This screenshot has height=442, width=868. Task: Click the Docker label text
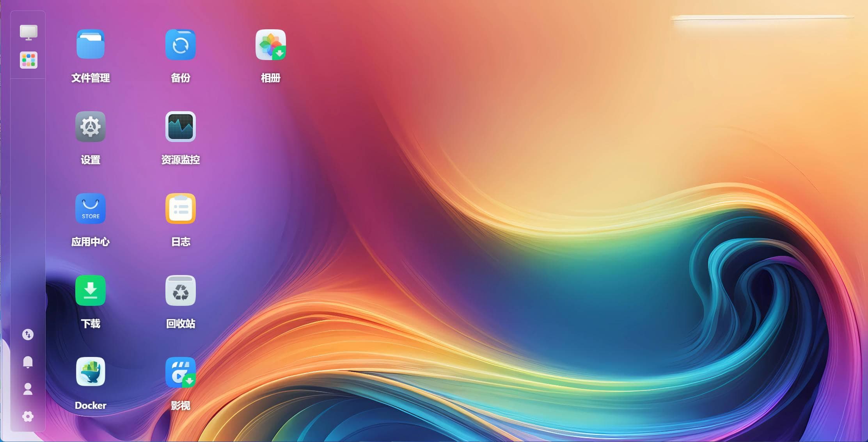(x=91, y=405)
